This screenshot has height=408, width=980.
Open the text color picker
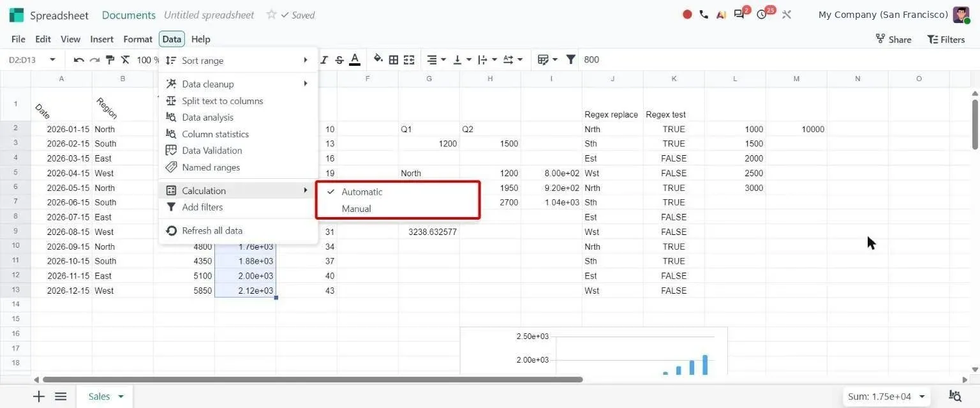coord(355,60)
